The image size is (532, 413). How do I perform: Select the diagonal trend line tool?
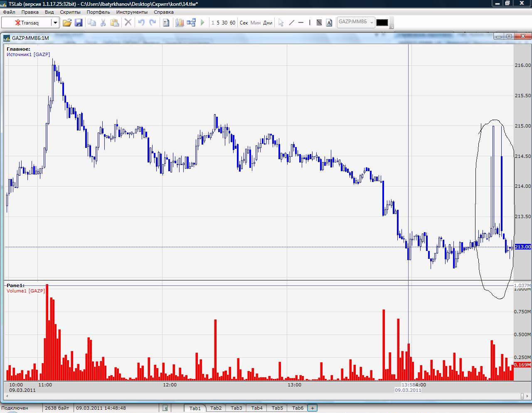pyautogui.click(x=291, y=22)
